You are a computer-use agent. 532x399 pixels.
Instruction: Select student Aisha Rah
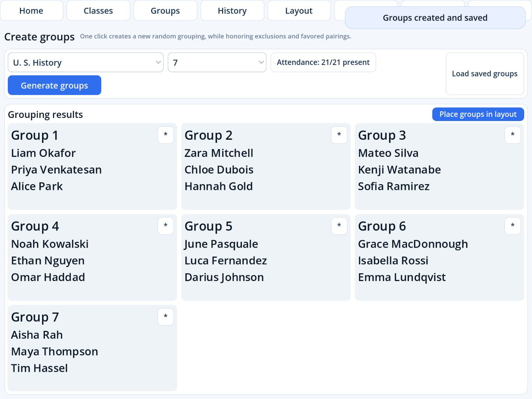pyautogui.click(x=37, y=335)
